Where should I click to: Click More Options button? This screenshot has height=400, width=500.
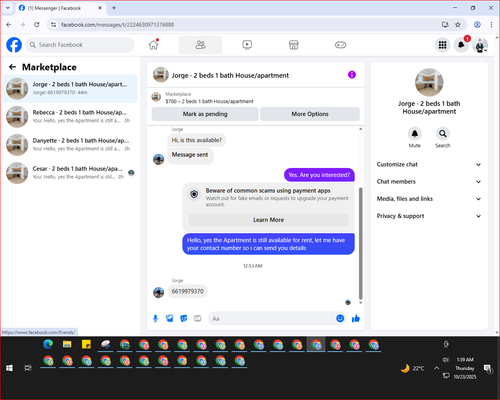[x=310, y=114]
